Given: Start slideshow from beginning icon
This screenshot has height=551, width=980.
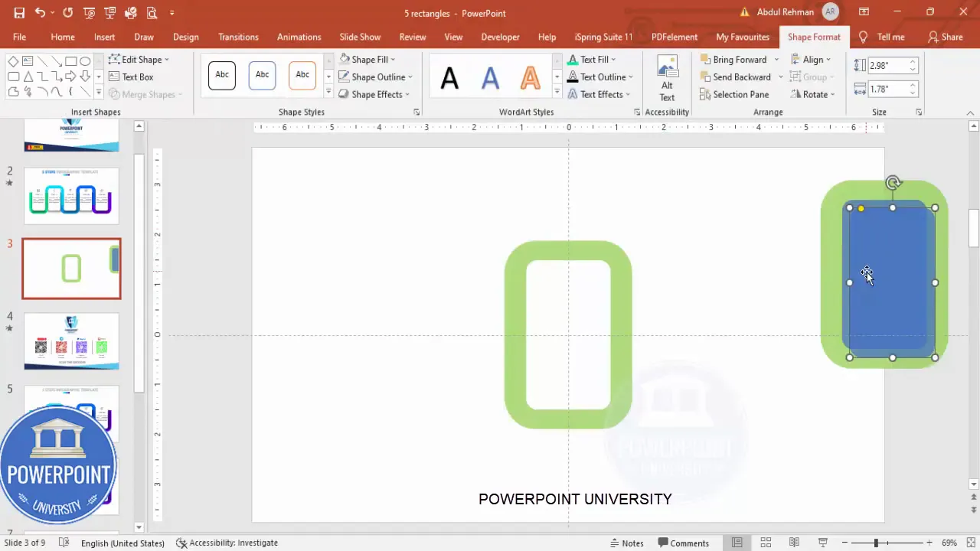Looking at the screenshot, I should [x=89, y=13].
